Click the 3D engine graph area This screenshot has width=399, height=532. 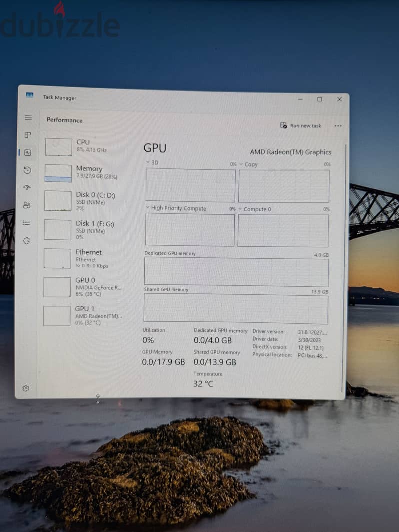pyautogui.click(x=190, y=185)
